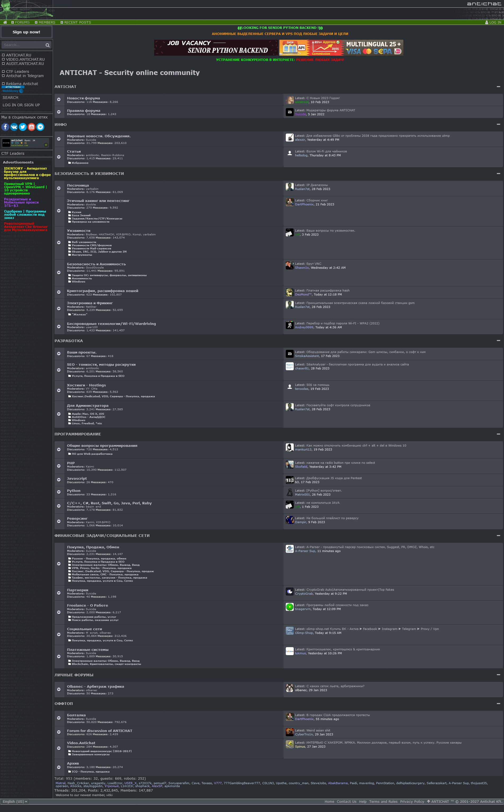
Task: Open the Python forum link
Action: tap(74, 491)
